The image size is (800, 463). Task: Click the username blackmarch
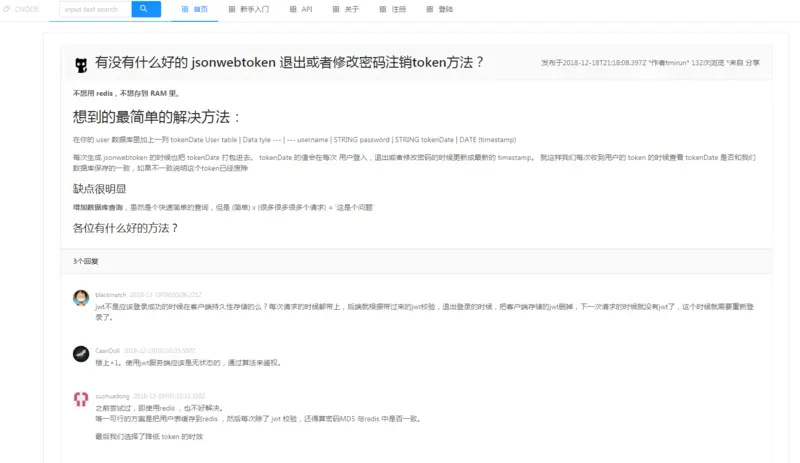(111, 295)
